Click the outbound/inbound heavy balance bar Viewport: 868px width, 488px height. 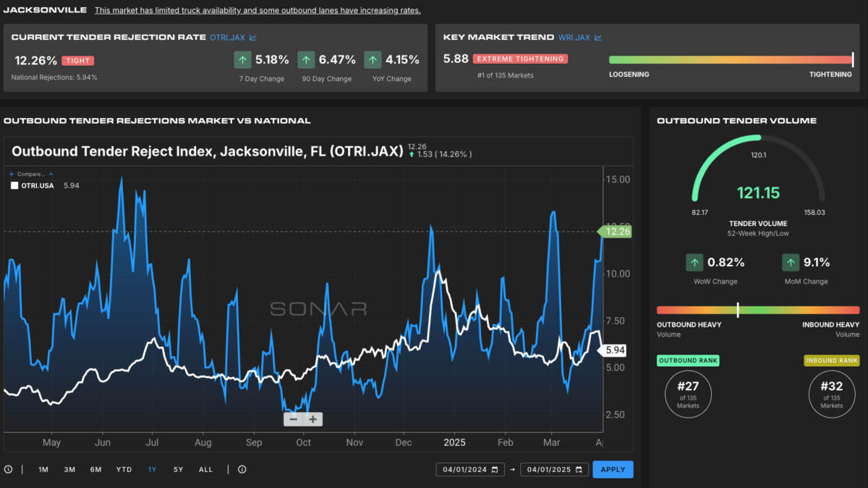pyautogui.click(x=758, y=309)
